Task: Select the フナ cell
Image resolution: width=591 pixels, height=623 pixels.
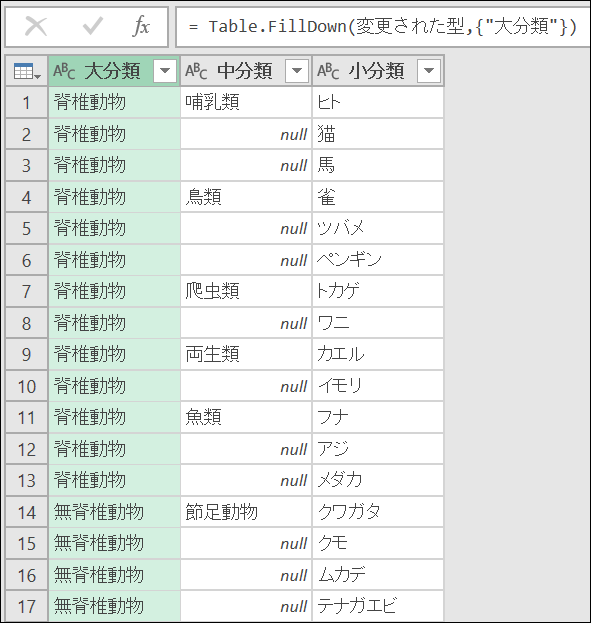Action: coord(378,417)
